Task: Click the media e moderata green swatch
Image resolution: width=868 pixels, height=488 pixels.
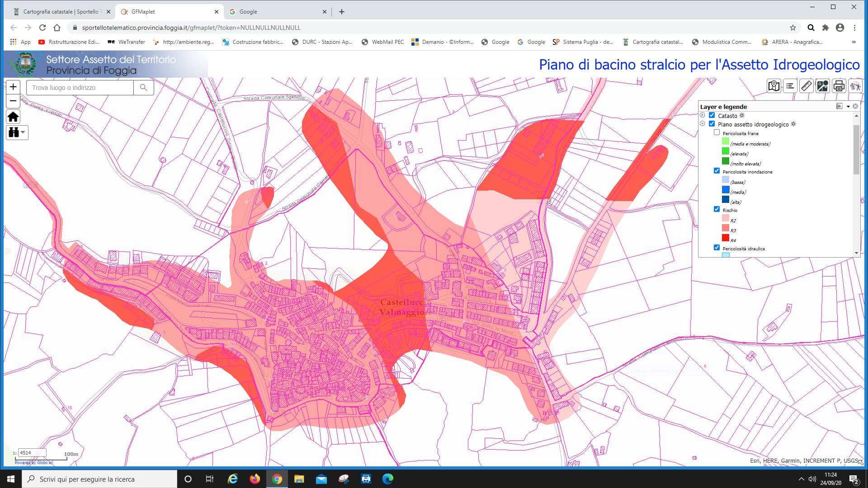Action: point(726,141)
